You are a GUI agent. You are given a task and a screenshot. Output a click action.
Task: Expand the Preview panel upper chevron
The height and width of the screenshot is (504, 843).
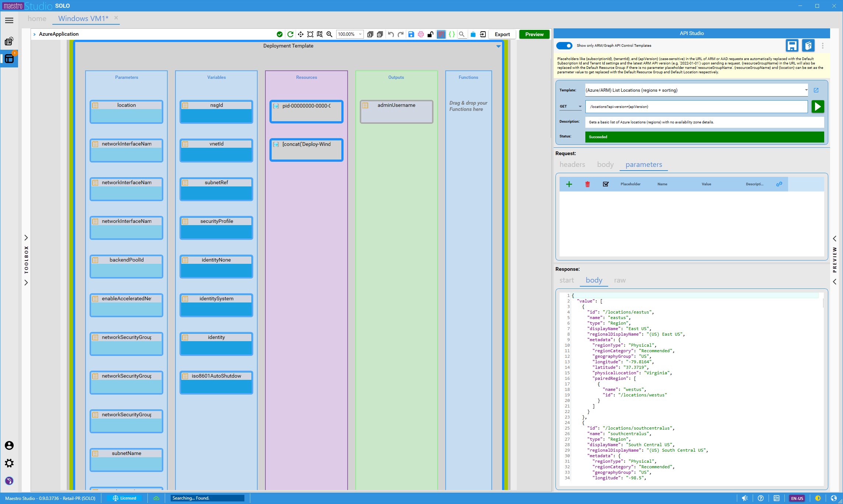835,239
